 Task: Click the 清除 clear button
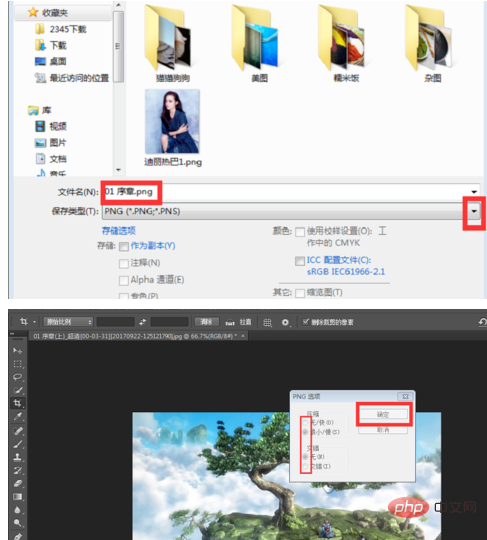[206, 322]
